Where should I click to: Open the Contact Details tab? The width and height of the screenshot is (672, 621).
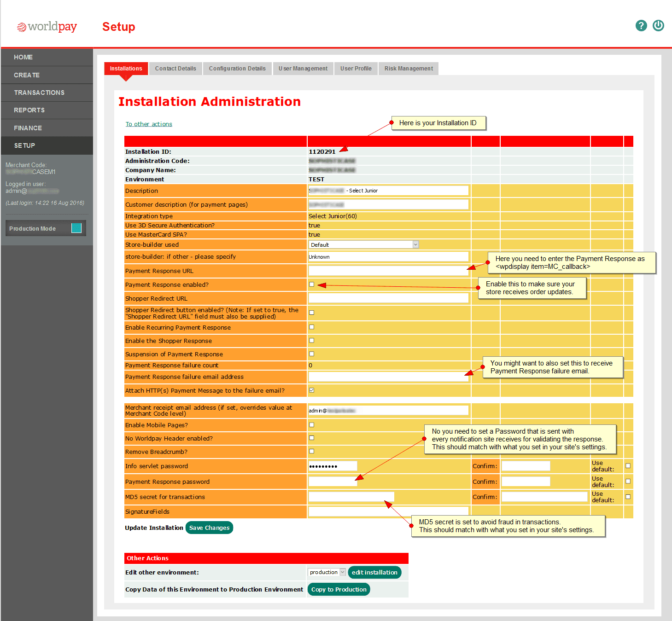pyautogui.click(x=175, y=69)
